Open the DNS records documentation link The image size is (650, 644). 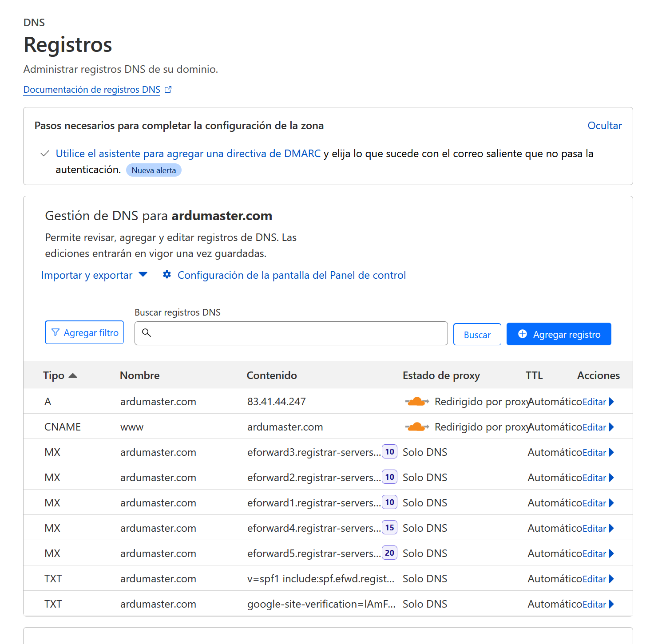92,90
